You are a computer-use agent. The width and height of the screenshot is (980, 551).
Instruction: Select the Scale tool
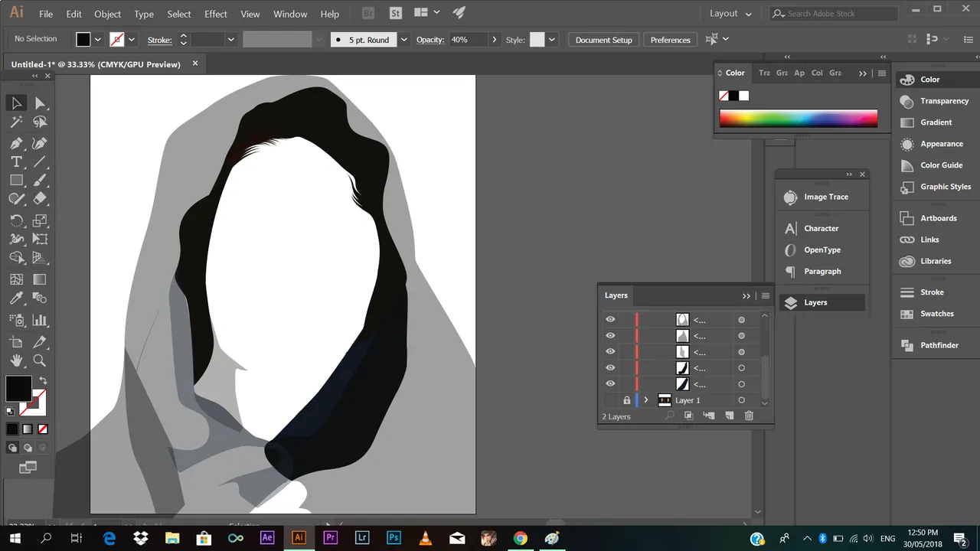coord(40,220)
